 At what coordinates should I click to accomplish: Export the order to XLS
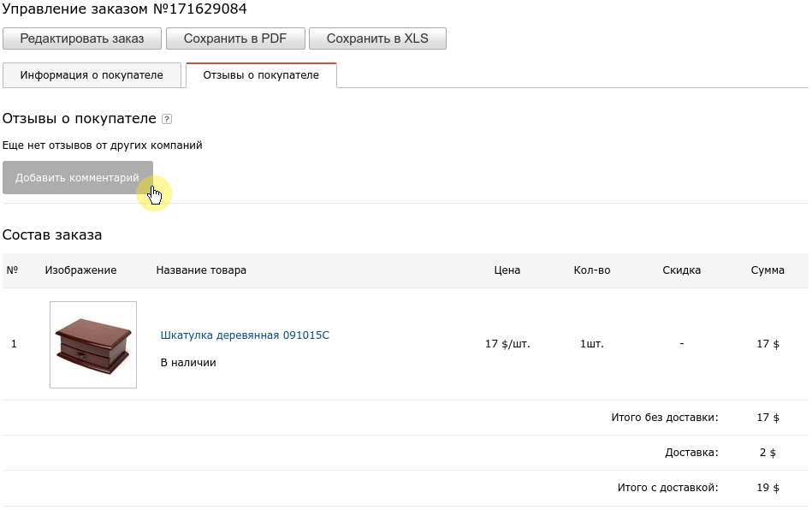coord(377,39)
